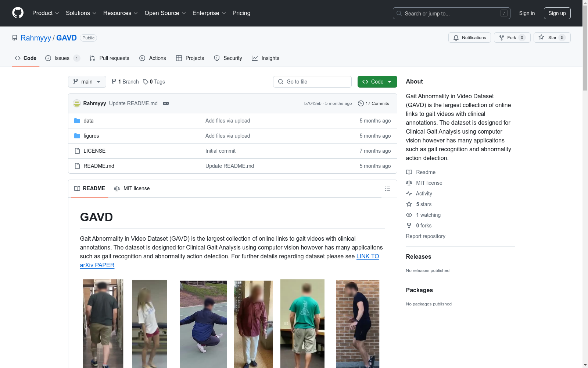Open the README outline list icon
This screenshot has height=368, width=588.
[x=388, y=189]
